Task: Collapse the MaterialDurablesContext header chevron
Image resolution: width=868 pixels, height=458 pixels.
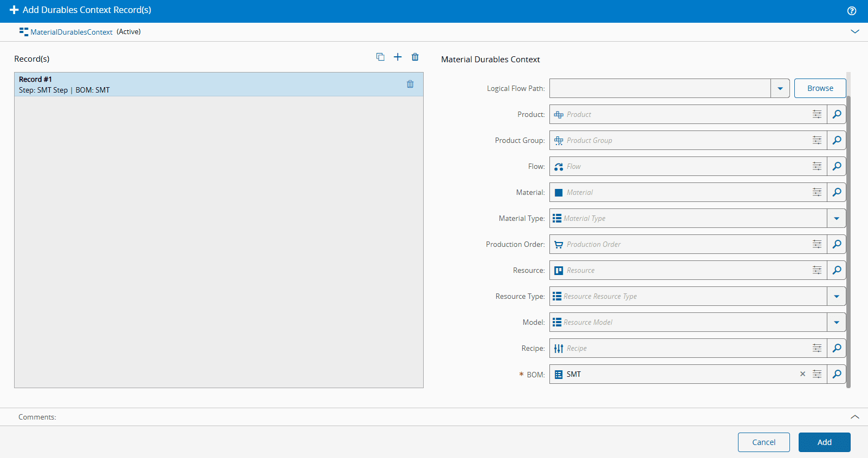Action: pos(854,31)
